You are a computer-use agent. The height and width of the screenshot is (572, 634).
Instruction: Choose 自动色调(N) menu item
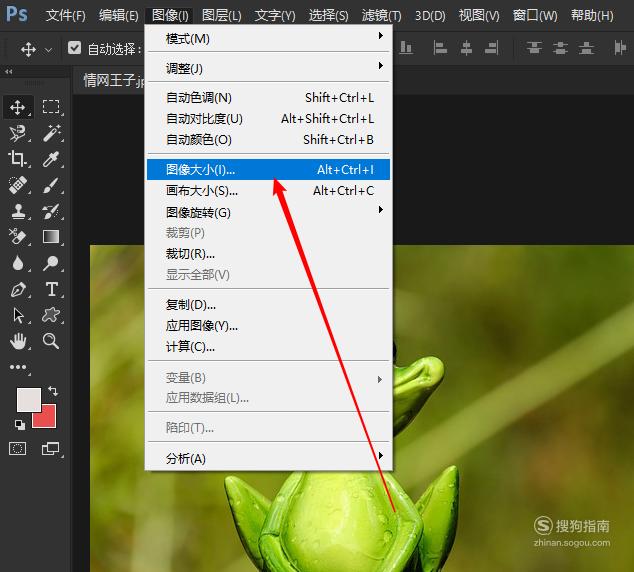tap(268, 97)
